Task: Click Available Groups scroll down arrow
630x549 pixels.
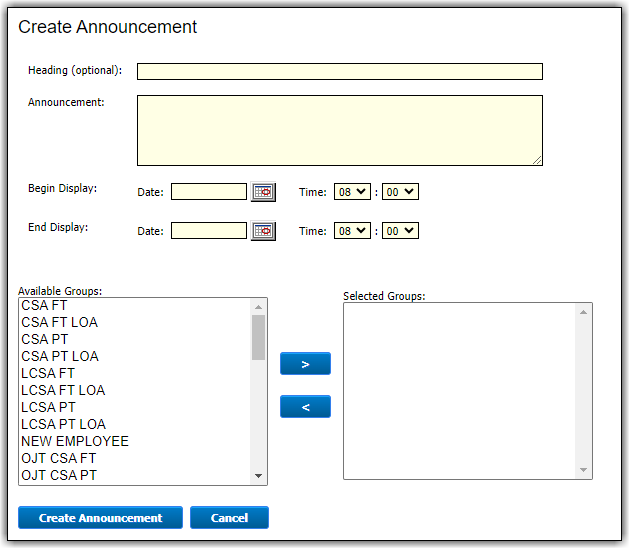Action: point(258,476)
